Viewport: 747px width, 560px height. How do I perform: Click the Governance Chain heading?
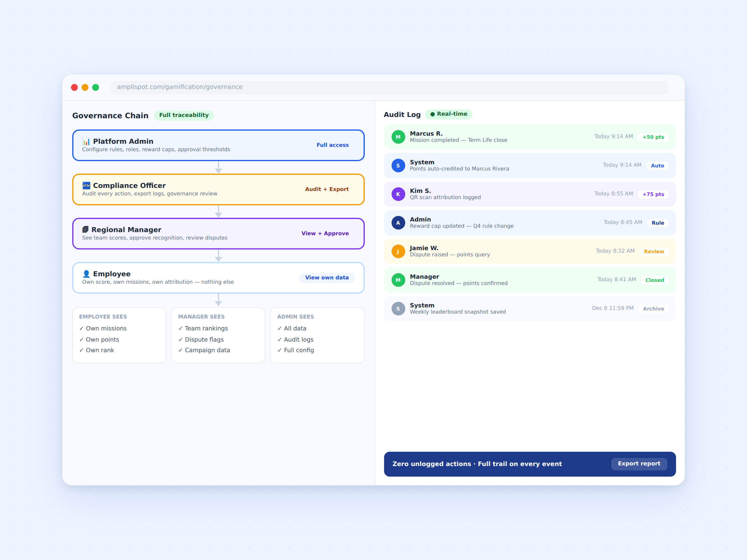coord(110,116)
